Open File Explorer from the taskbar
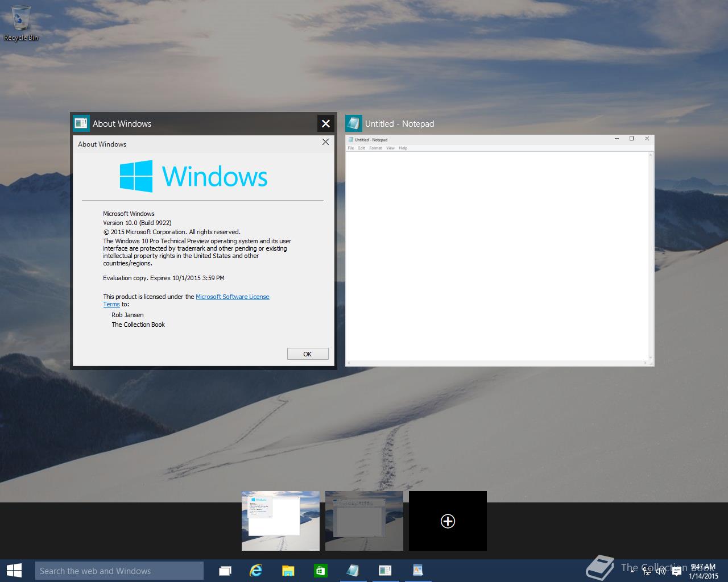The height and width of the screenshot is (582, 728). (288, 571)
